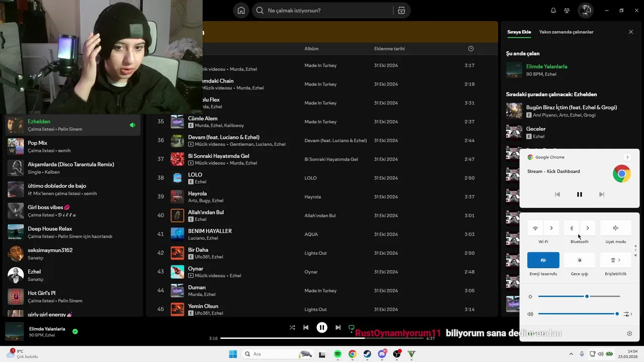
Task: Turn off Enerji tasarrufu energy saver
Action: pos(543,260)
